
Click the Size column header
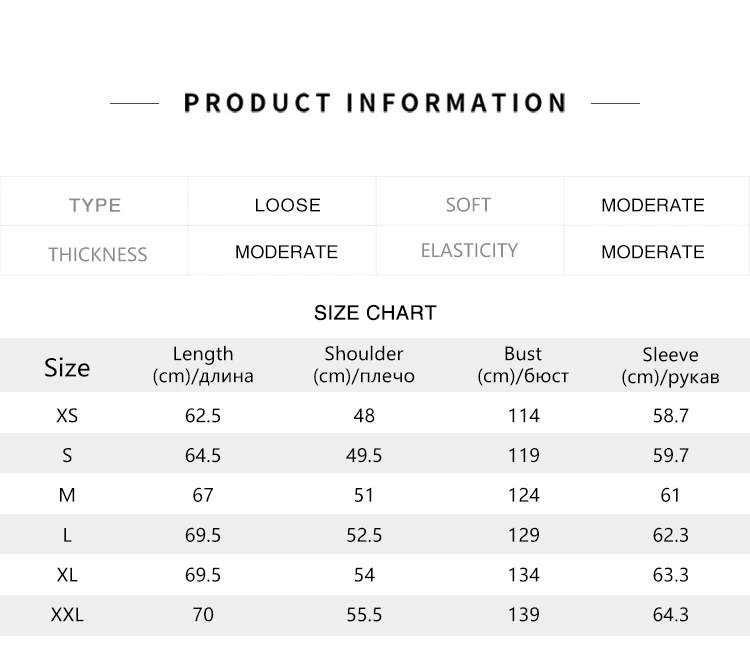[67, 367]
